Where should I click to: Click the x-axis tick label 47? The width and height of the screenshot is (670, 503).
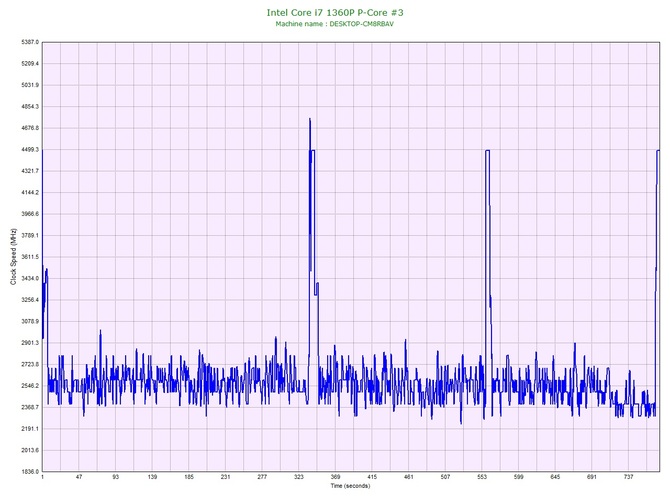[x=79, y=477]
